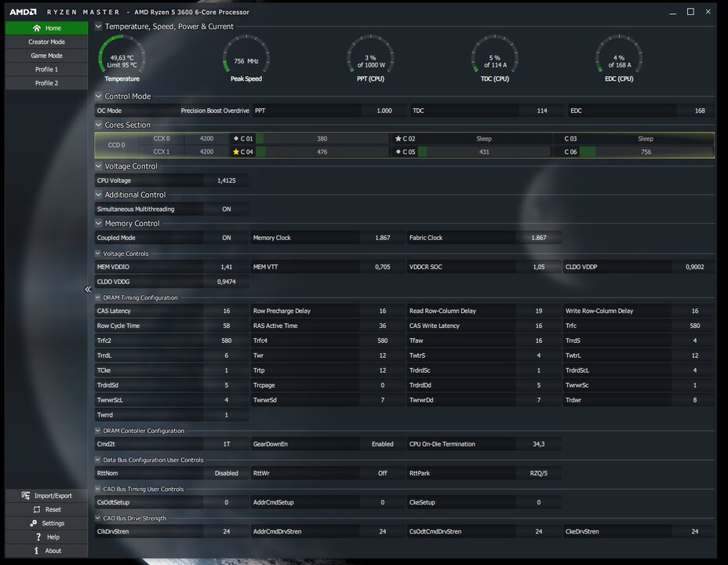Click the dot marker on core C 01

coord(236,138)
